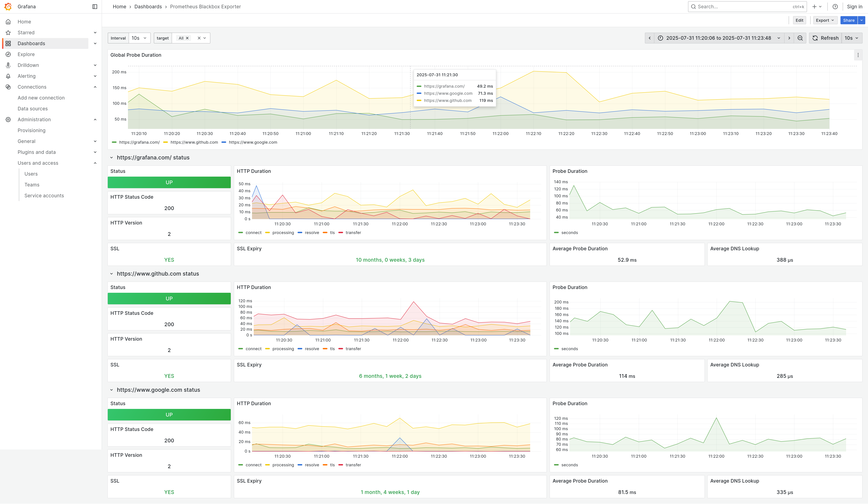Screen dimensions: 868x504
Task: Open the help question mark icon
Action: pyautogui.click(x=835, y=7)
